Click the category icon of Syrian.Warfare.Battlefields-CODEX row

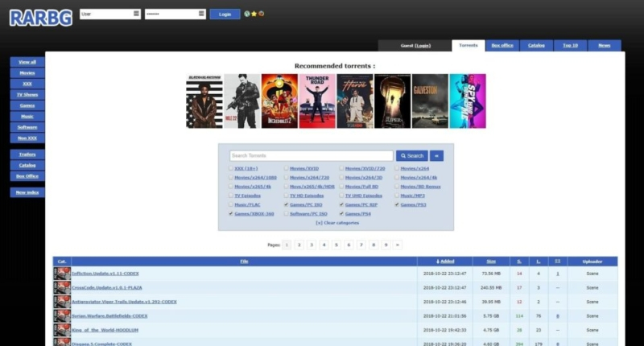(62, 316)
